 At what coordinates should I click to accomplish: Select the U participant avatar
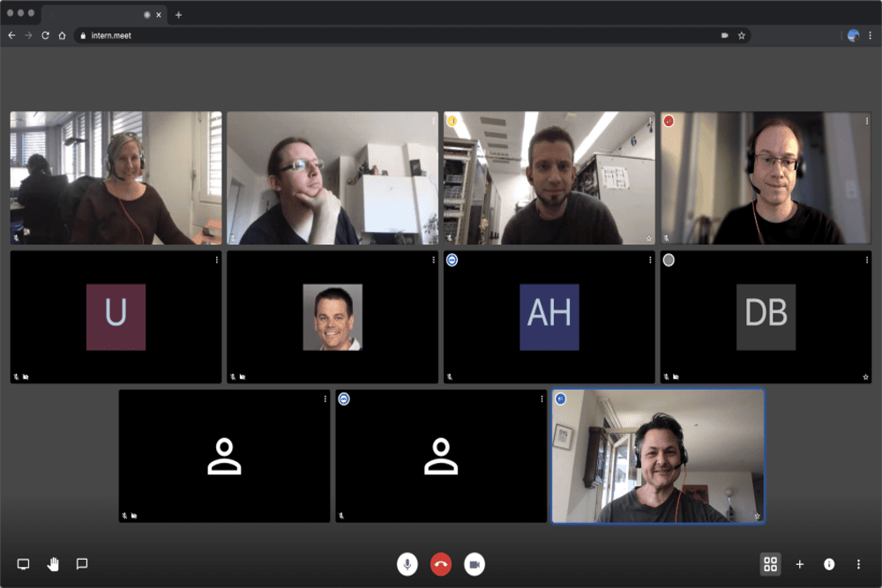[116, 317]
